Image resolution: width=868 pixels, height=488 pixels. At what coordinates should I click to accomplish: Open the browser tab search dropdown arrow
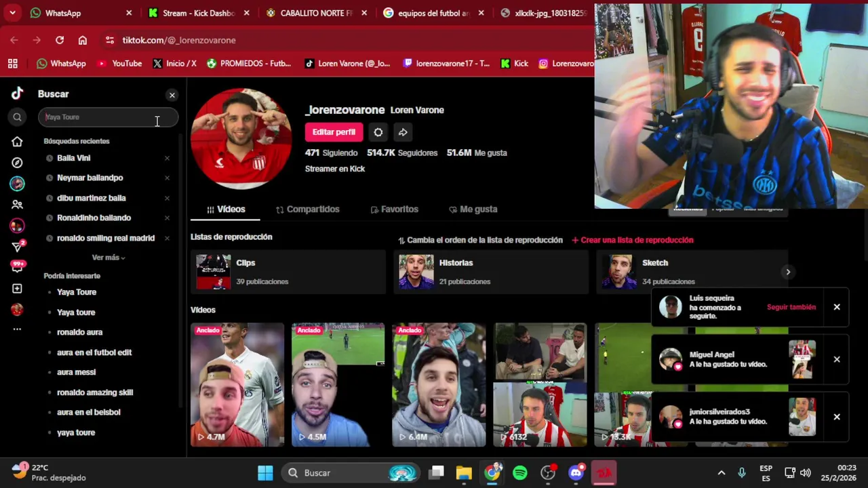[x=12, y=13]
